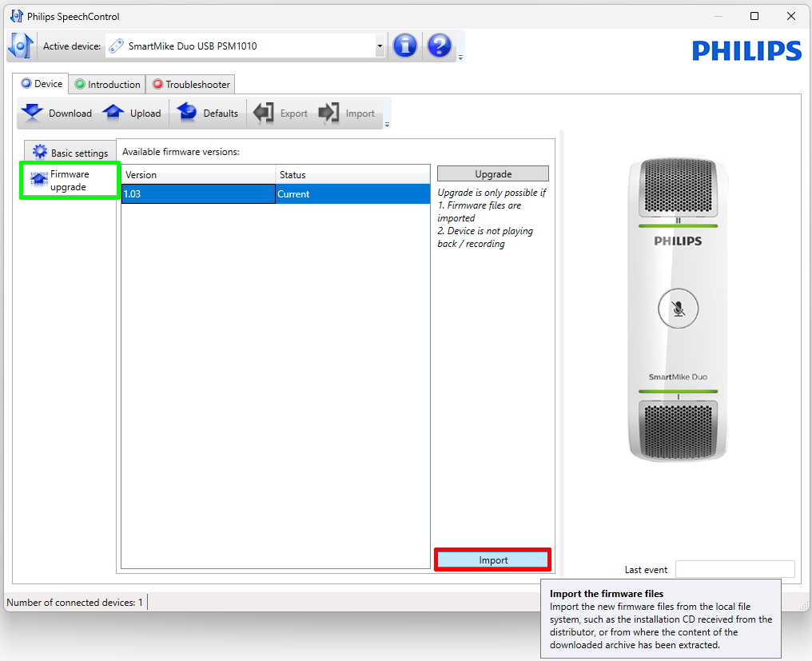Screen dimensions: 812x661
Task: Click the mute microphone button on the SmartMike image
Action: click(x=678, y=309)
